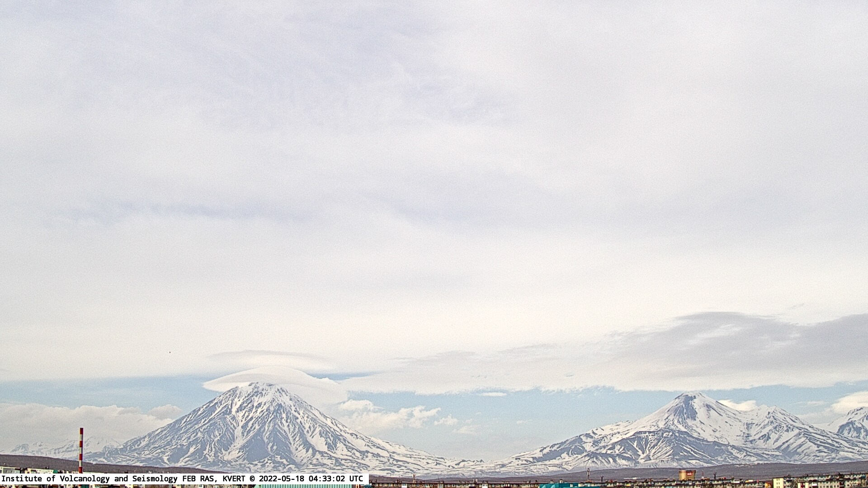868x488 pixels.
Task: Click the timestamp caption 'Institute of Volcanology and Seismology FEB RAS, KVERT © 2022-05-18 04:33:02 UTC'
Action: (x=183, y=479)
